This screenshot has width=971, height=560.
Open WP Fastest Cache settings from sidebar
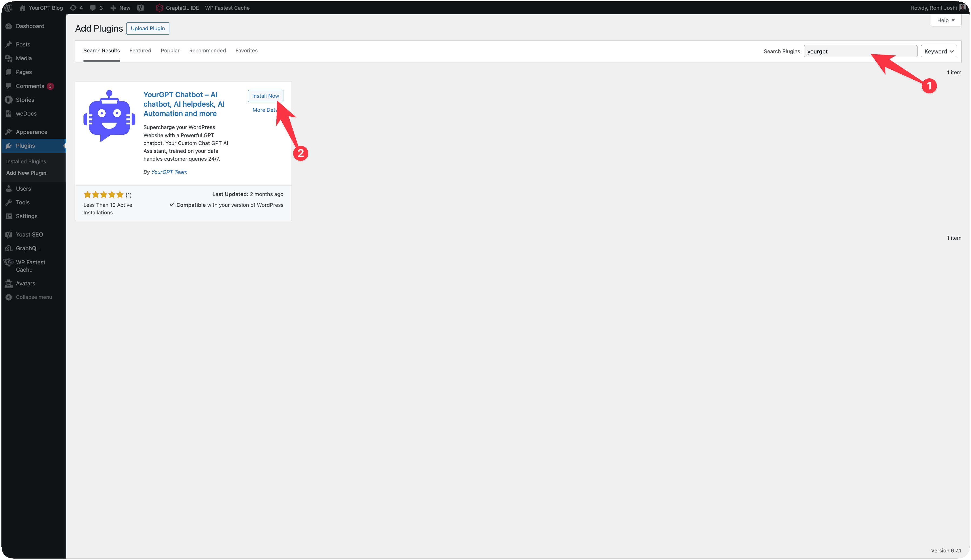pyautogui.click(x=9, y=262)
